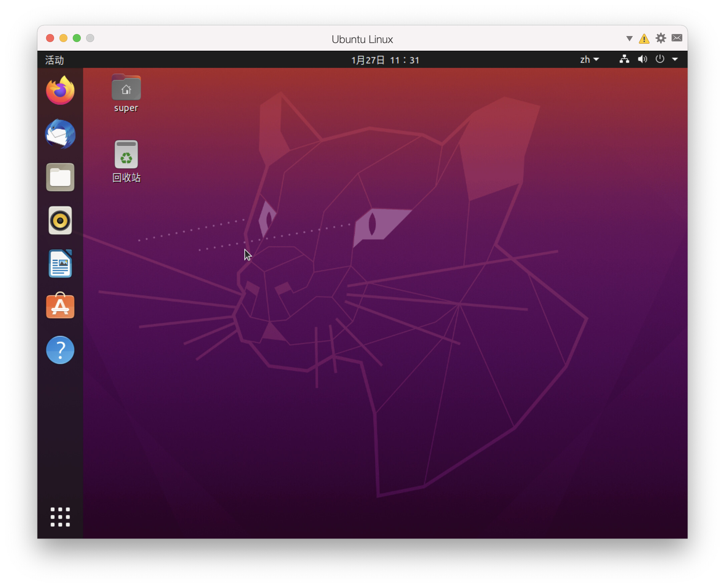This screenshot has width=725, height=588.
Task: Minimize the Ubuntu Linux VM window
Action: [63, 38]
